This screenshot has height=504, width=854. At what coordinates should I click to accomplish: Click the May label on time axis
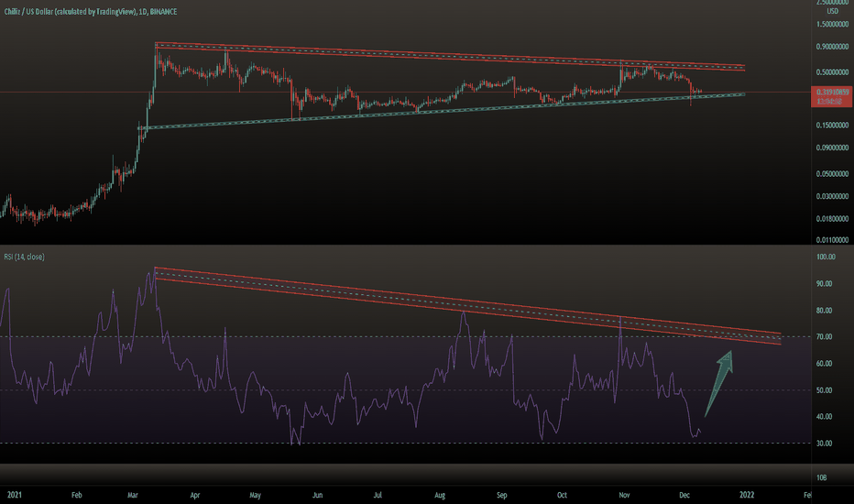point(255,495)
